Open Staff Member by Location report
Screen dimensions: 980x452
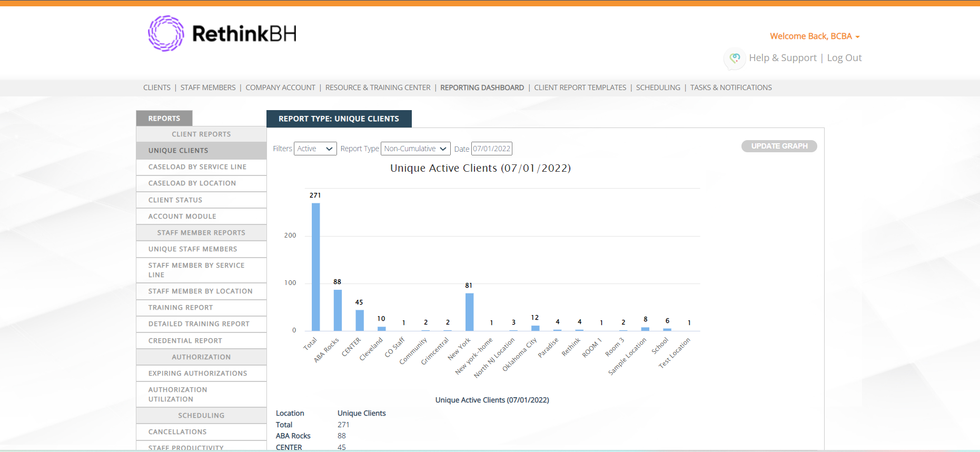(x=201, y=291)
